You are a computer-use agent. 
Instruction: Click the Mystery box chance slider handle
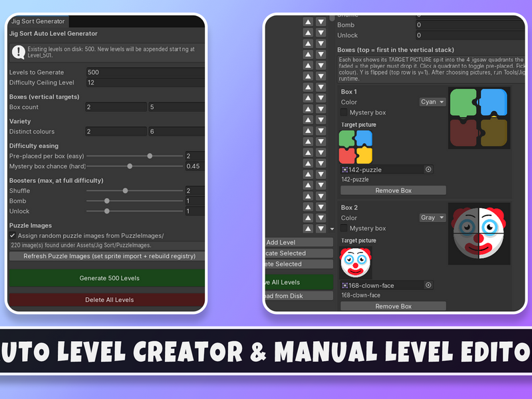[x=130, y=166]
